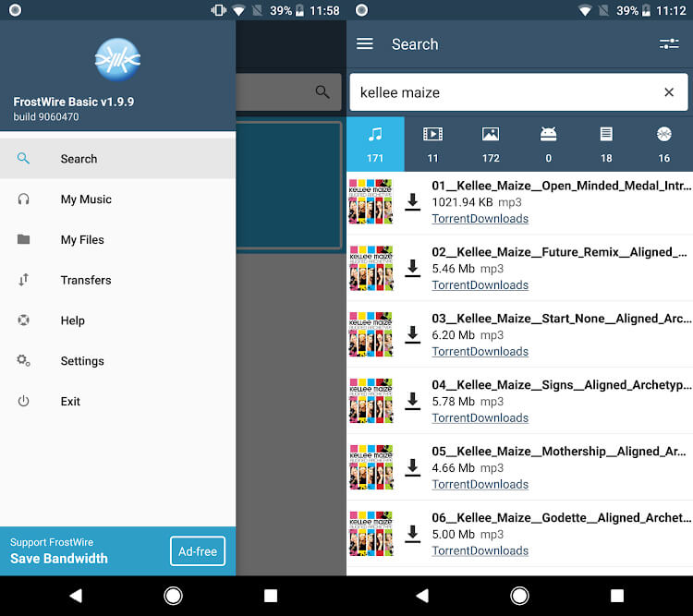Download 03 Start_None track

click(x=413, y=334)
